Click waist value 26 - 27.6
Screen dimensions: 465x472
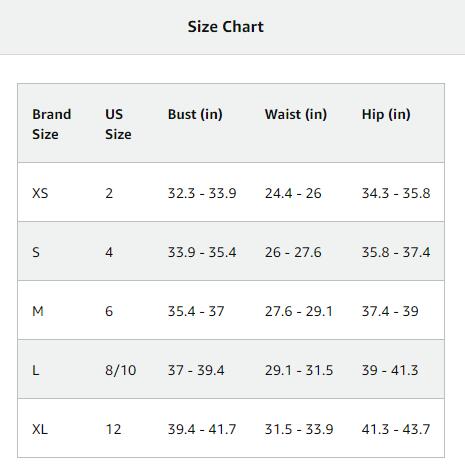click(x=293, y=252)
